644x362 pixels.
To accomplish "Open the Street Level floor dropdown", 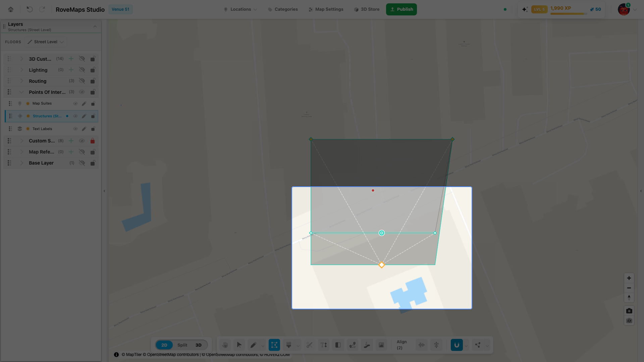I will tap(46, 42).
